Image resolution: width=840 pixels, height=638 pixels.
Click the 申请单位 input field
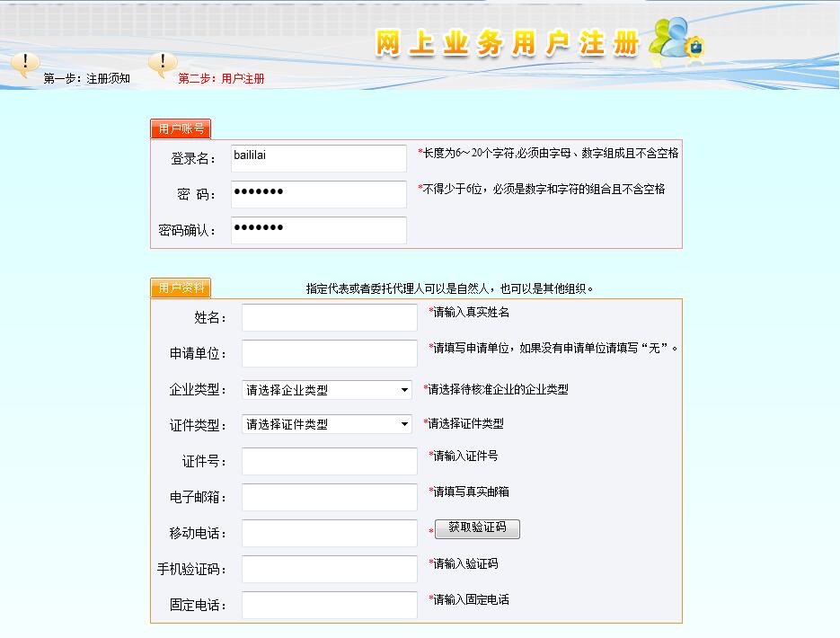[328, 353]
